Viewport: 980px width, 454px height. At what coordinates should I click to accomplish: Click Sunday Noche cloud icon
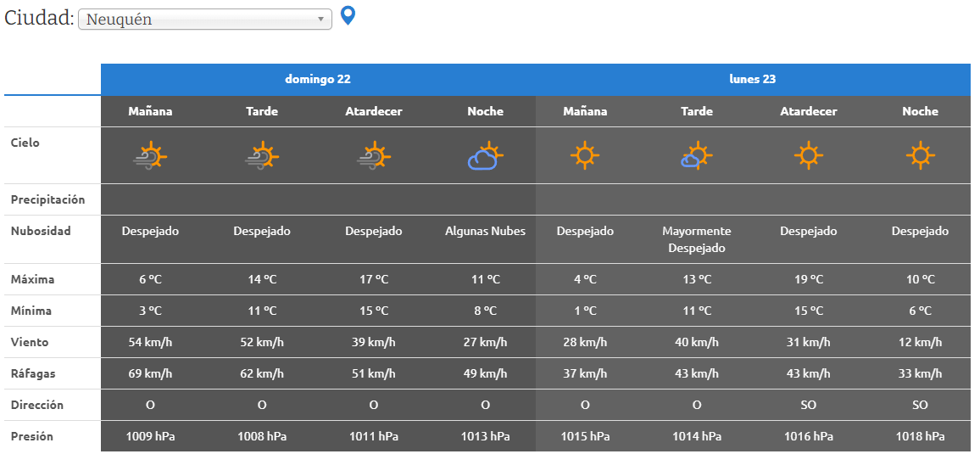coord(485,157)
